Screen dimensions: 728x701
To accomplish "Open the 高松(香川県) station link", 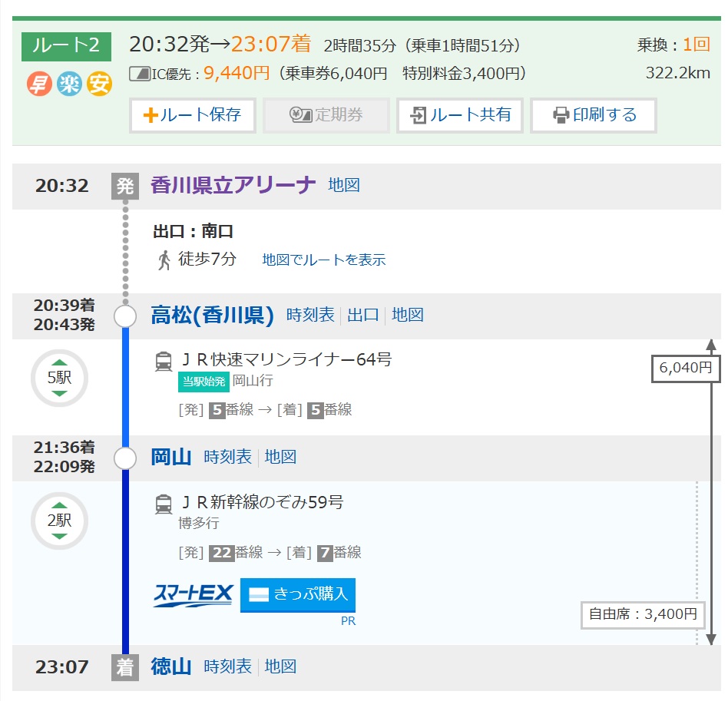I will tap(213, 316).
